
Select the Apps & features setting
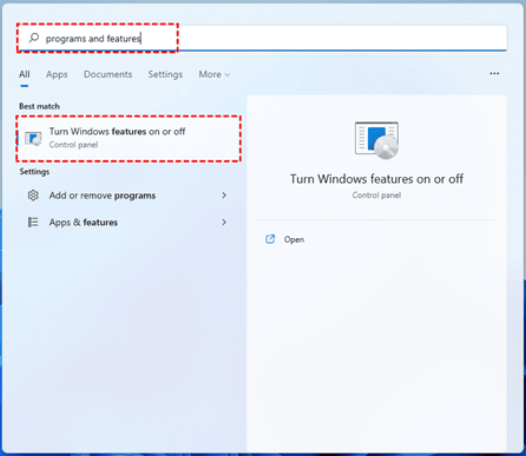pos(127,222)
